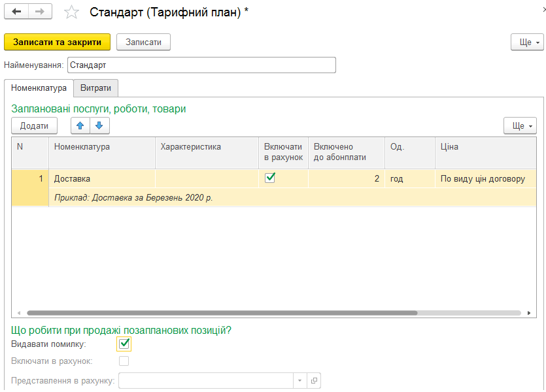Uncheck the Видавати помилку checkbox
This screenshot has width=546, height=392.
pos(124,344)
